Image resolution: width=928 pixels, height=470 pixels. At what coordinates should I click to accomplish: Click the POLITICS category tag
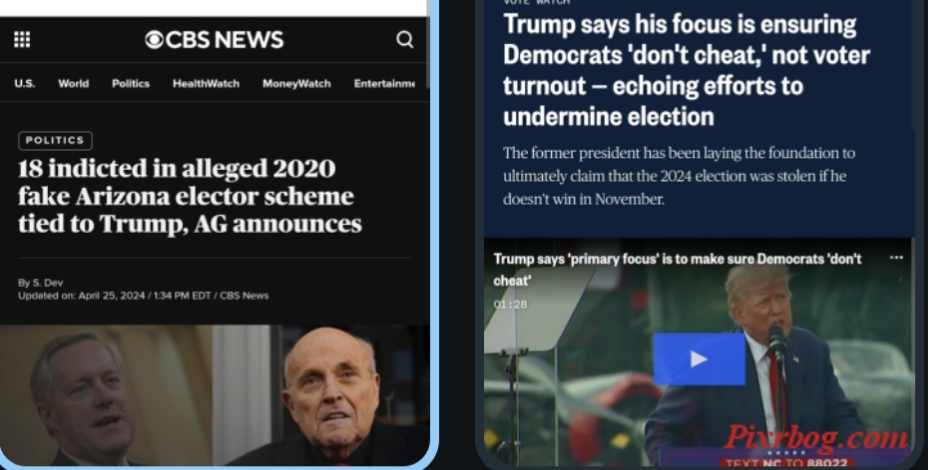[x=55, y=140]
